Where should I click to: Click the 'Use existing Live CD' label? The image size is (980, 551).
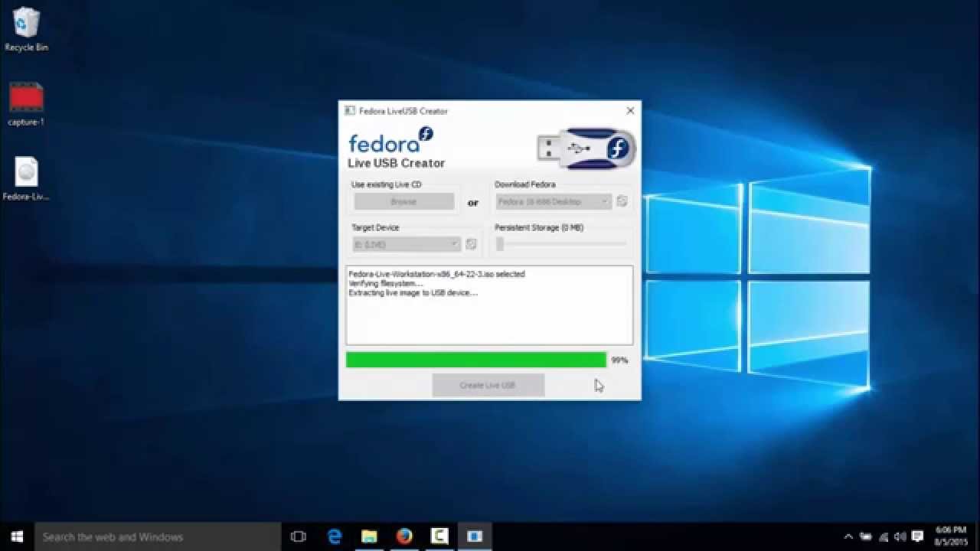386,184
